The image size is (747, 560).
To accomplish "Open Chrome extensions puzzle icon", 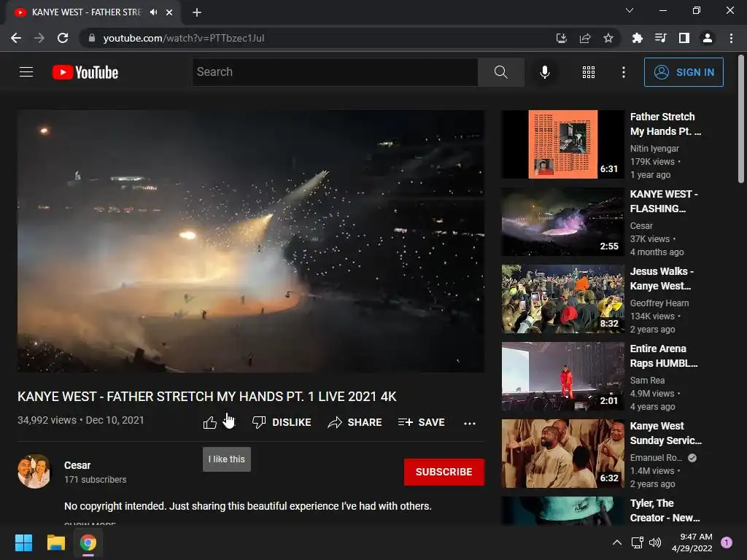I will click(637, 38).
